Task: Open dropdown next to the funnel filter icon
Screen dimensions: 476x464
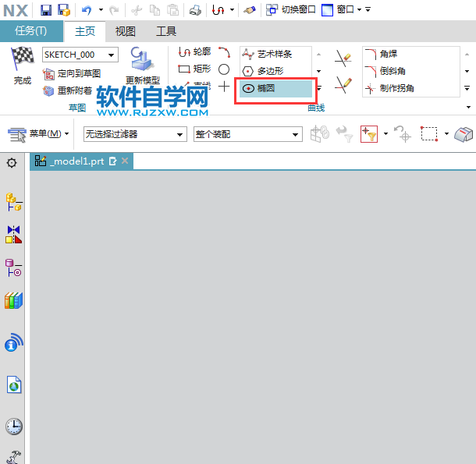Action: (385, 134)
